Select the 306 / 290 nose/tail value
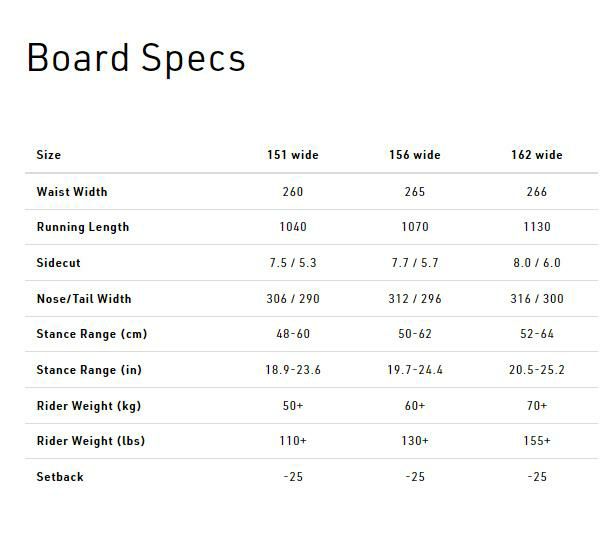The width and height of the screenshot is (600, 550). tap(293, 299)
